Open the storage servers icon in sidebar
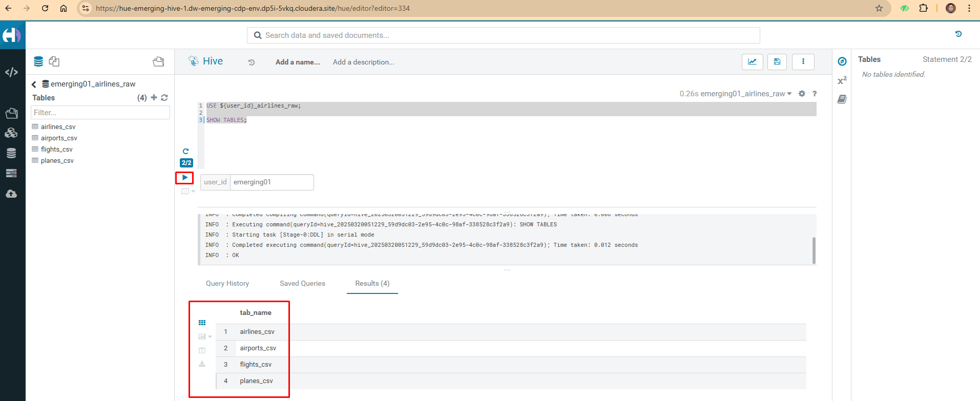The image size is (980, 401). click(x=11, y=174)
